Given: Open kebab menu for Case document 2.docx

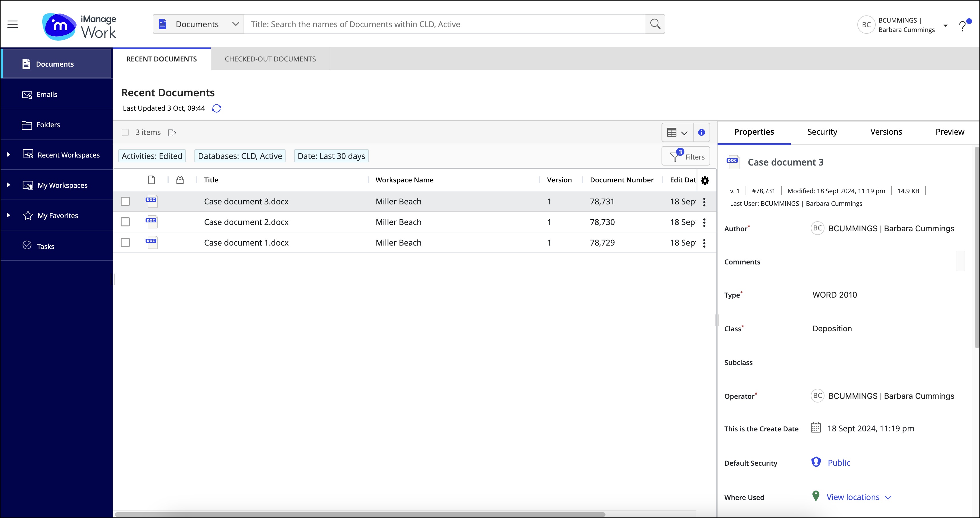Looking at the screenshot, I should pyautogui.click(x=704, y=222).
